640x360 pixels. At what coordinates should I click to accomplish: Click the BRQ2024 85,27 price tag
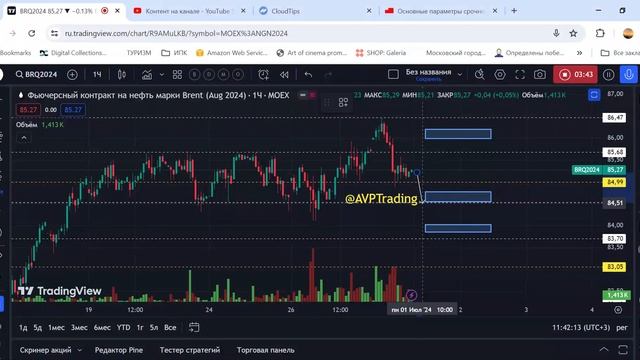tap(599, 170)
